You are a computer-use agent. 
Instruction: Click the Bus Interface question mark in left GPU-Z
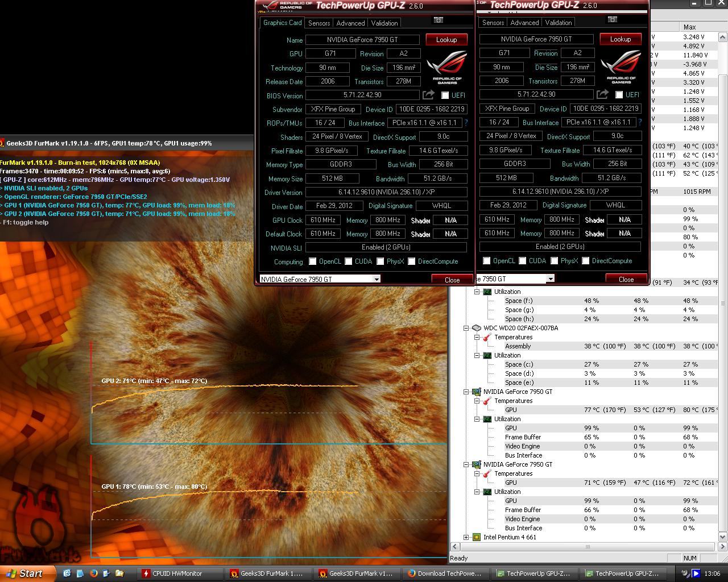point(466,123)
